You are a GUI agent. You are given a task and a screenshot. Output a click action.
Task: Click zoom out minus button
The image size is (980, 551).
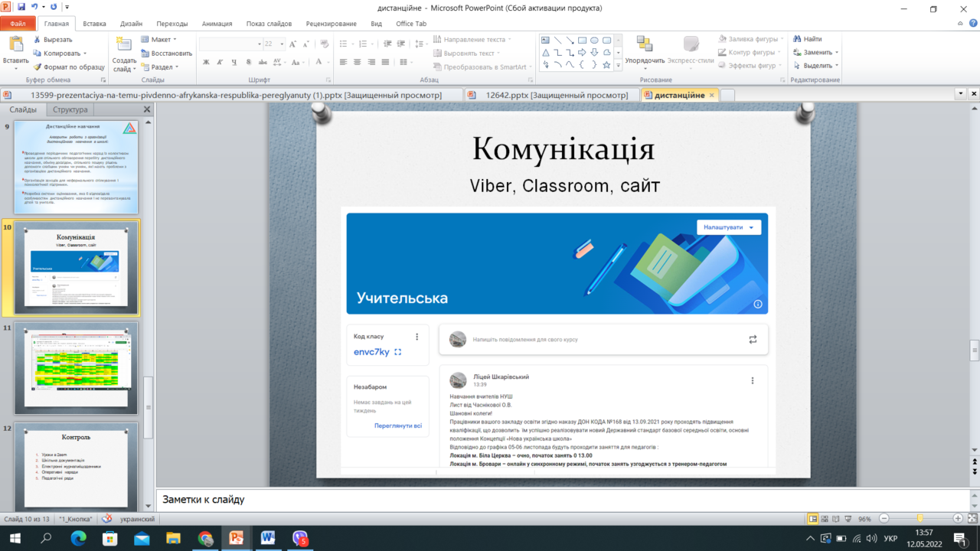884,519
